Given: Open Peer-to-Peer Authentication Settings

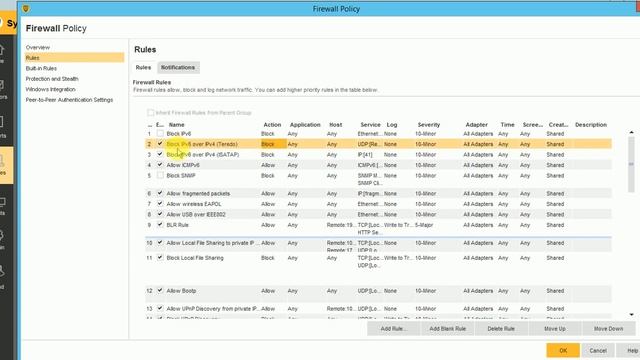Looking at the screenshot, I should [x=69, y=100].
